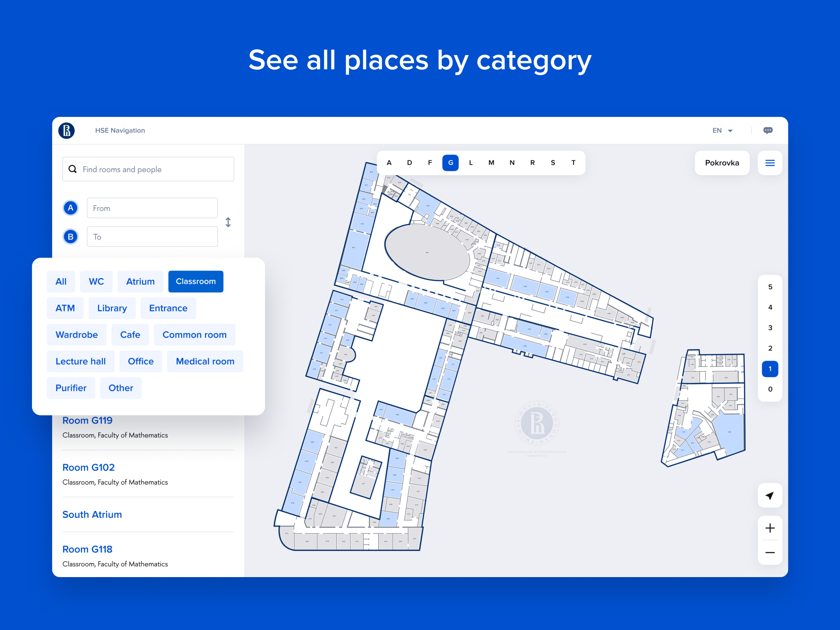Toggle the Classroom category filter
The height and width of the screenshot is (630, 840).
tap(196, 281)
